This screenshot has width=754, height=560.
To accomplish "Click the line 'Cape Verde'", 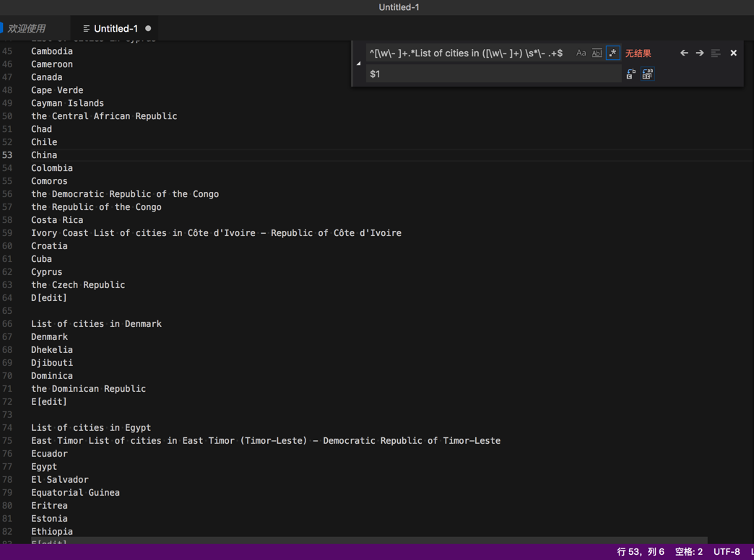I will (57, 90).
